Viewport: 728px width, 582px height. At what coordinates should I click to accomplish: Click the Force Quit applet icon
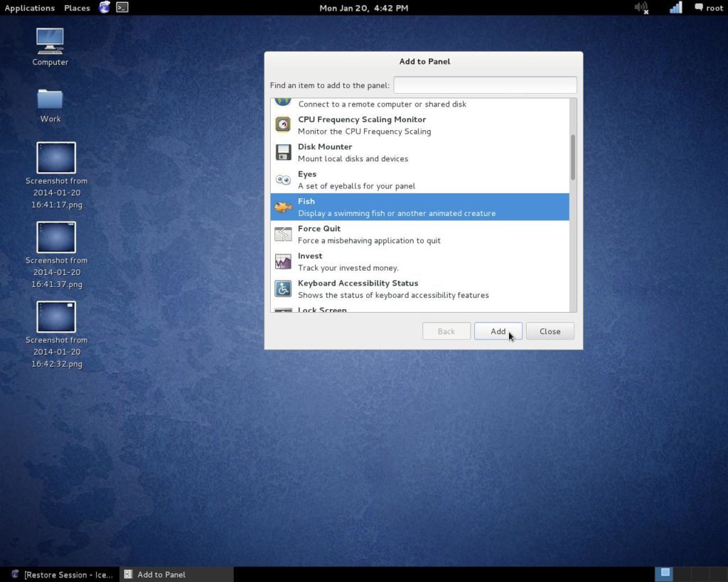click(282, 234)
